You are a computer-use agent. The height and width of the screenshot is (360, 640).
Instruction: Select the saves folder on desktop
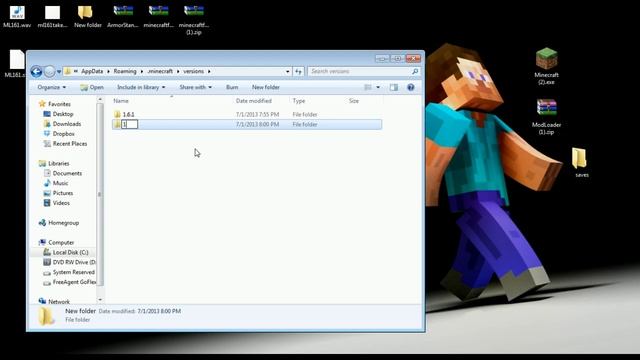click(581, 162)
